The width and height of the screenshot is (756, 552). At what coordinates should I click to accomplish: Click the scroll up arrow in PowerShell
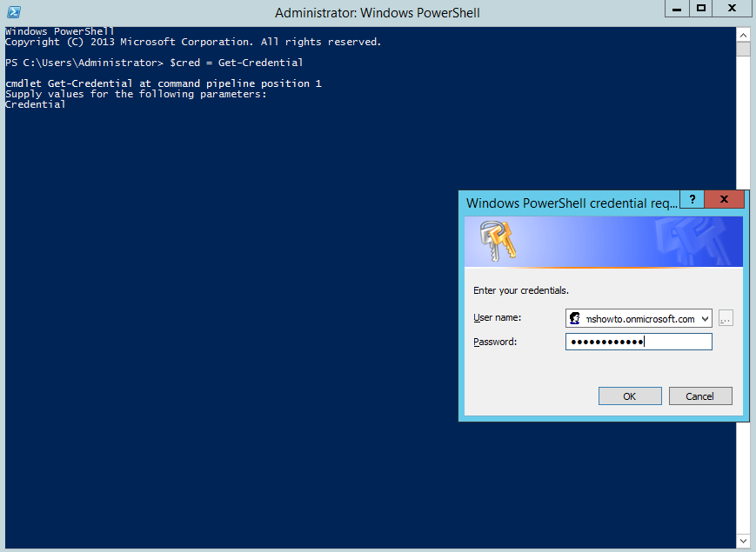(x=743, y=35)
